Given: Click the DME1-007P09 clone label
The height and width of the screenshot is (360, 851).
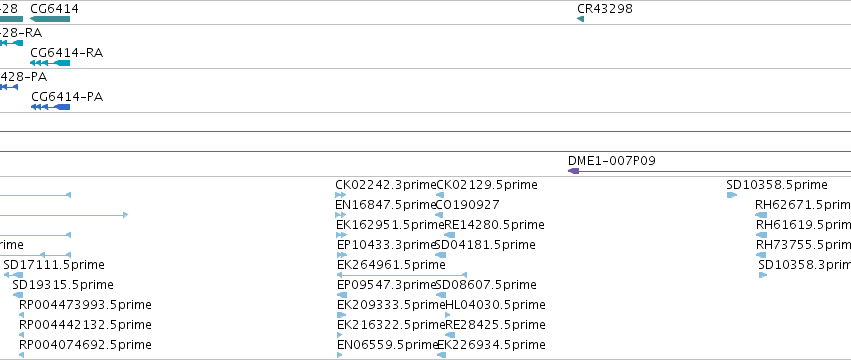Looking at the screenshot, I should coord(612,161).
